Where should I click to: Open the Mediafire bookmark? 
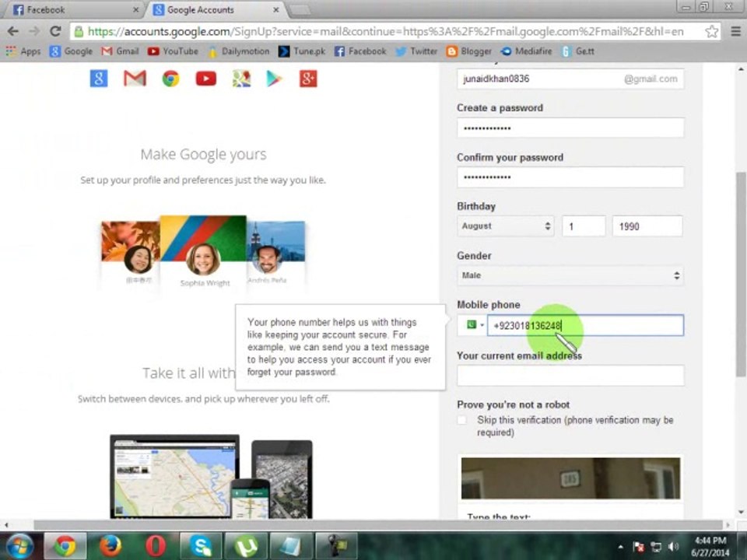coord(527,51)
